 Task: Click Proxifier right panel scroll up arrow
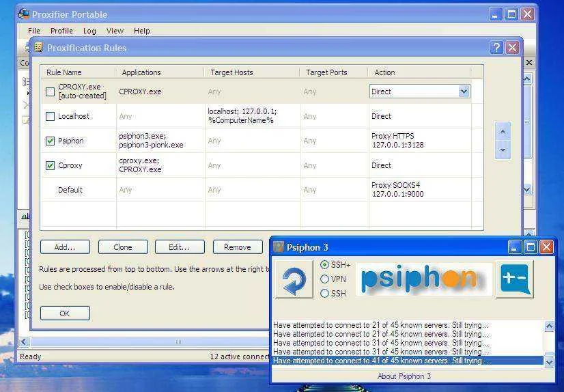[x=527, y=79]
